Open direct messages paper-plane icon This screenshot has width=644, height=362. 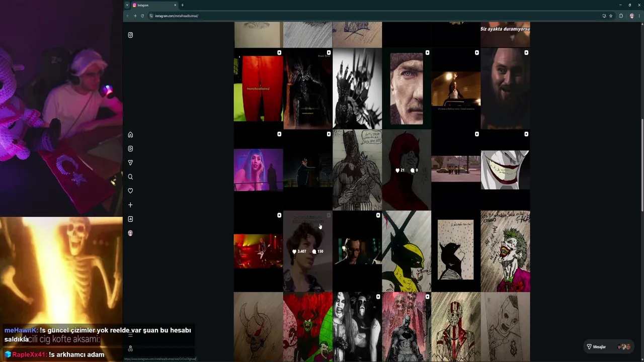[130, 163]
